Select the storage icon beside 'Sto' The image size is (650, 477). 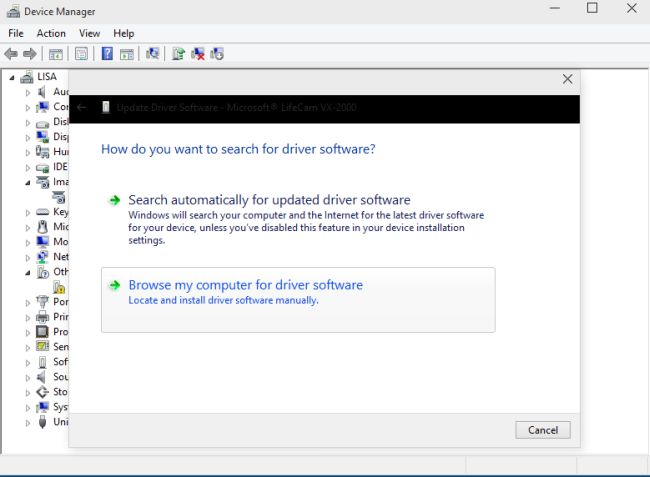point(42,392)
